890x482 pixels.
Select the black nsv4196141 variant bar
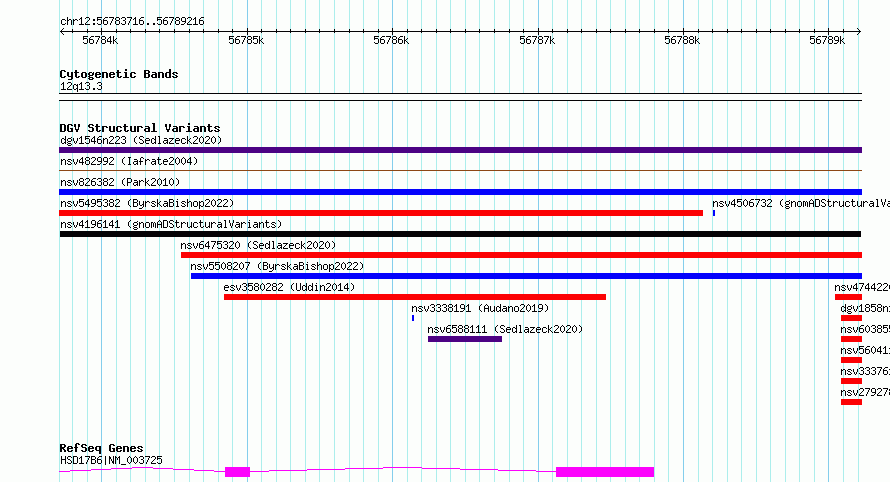pyautogui.click(x=460, y=234)
